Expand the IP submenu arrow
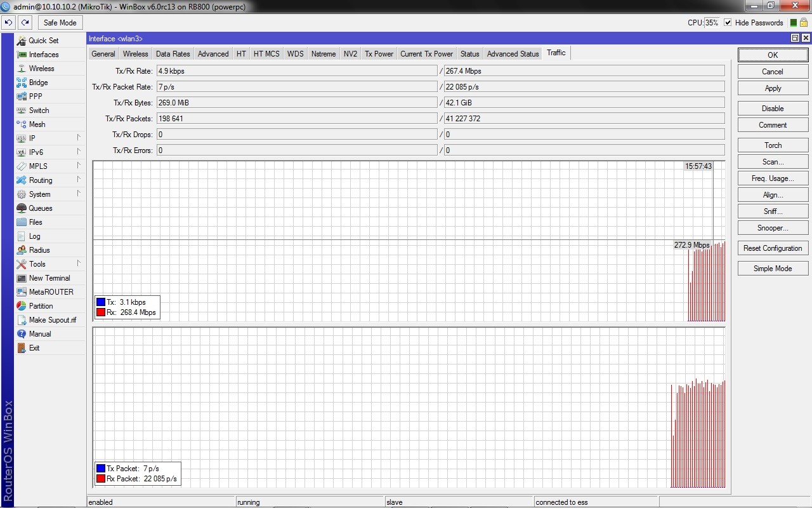Screen dimensions: 812x508 79,138
